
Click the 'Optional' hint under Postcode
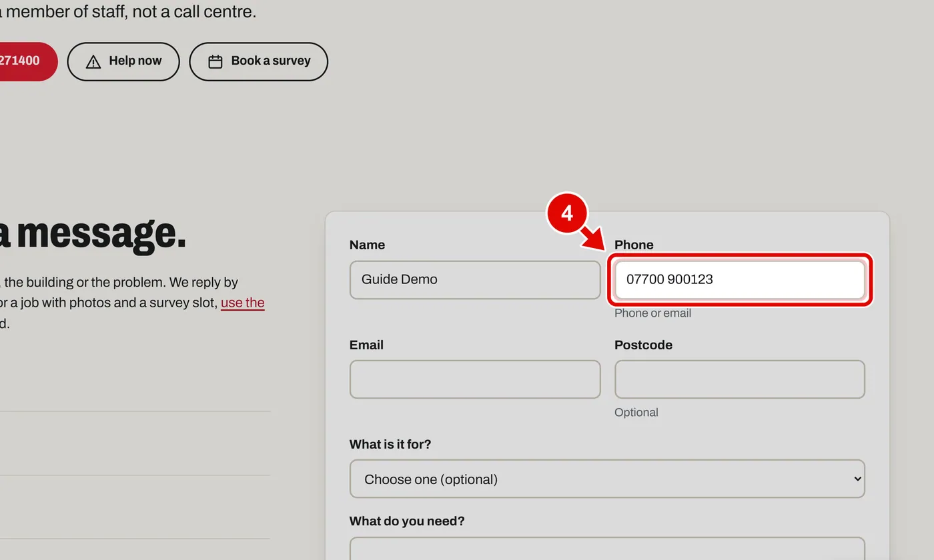click(636, 413)
